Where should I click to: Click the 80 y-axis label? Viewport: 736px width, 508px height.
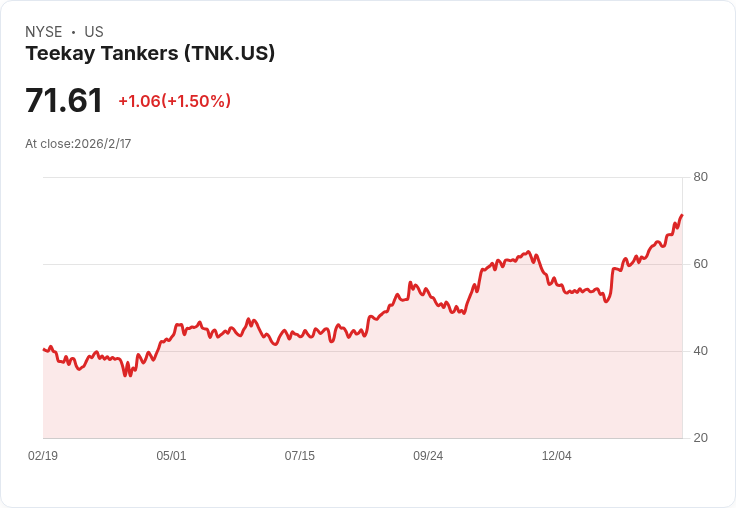700,177
